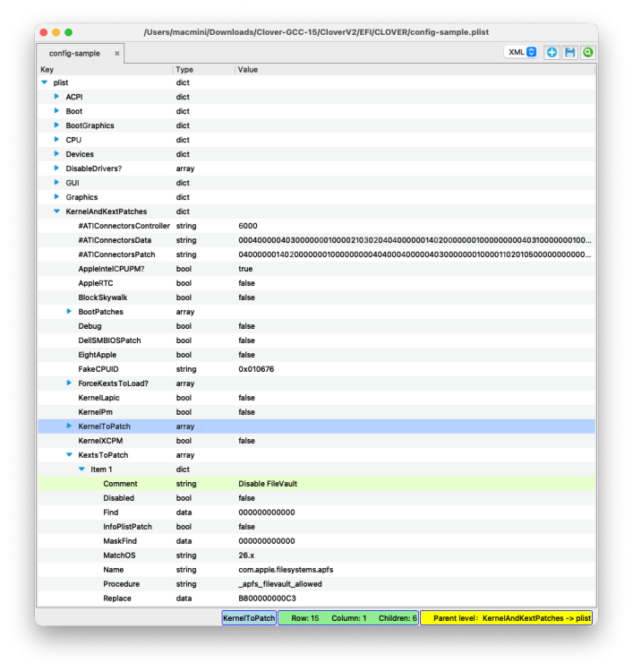The image size is (633, 672).
Task: Expand the GUI dict node
Action: pos(56,183)
